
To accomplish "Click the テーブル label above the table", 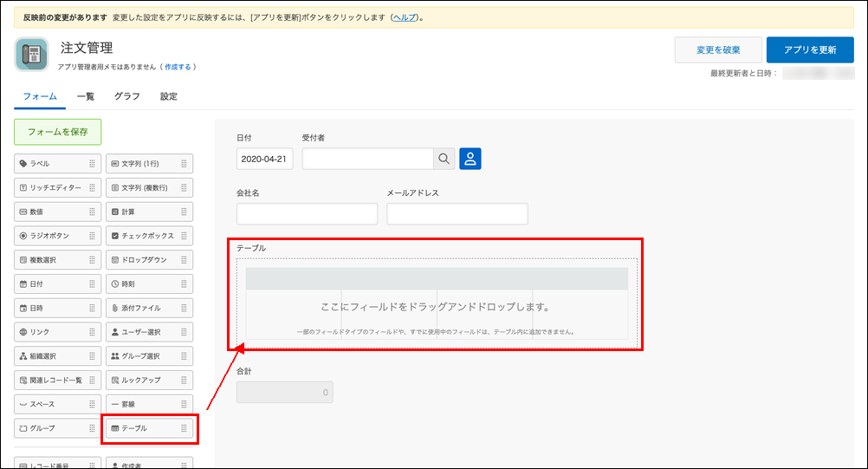I will [251, 248].
